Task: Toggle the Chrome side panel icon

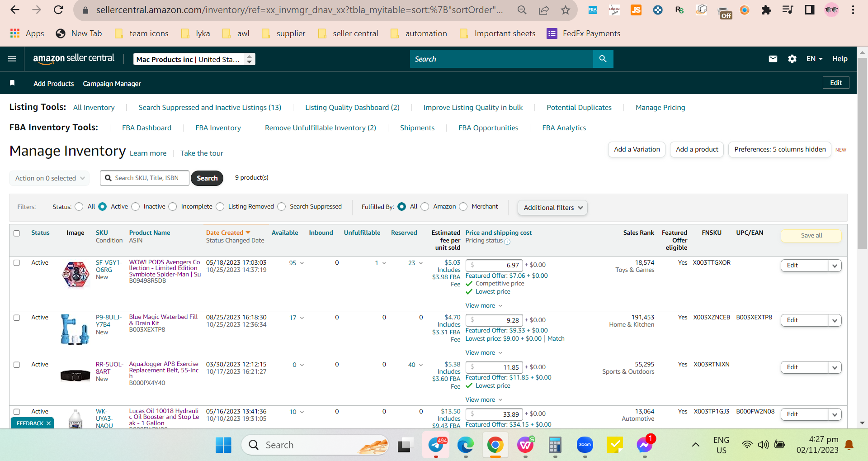Action: tap(810, 10)
